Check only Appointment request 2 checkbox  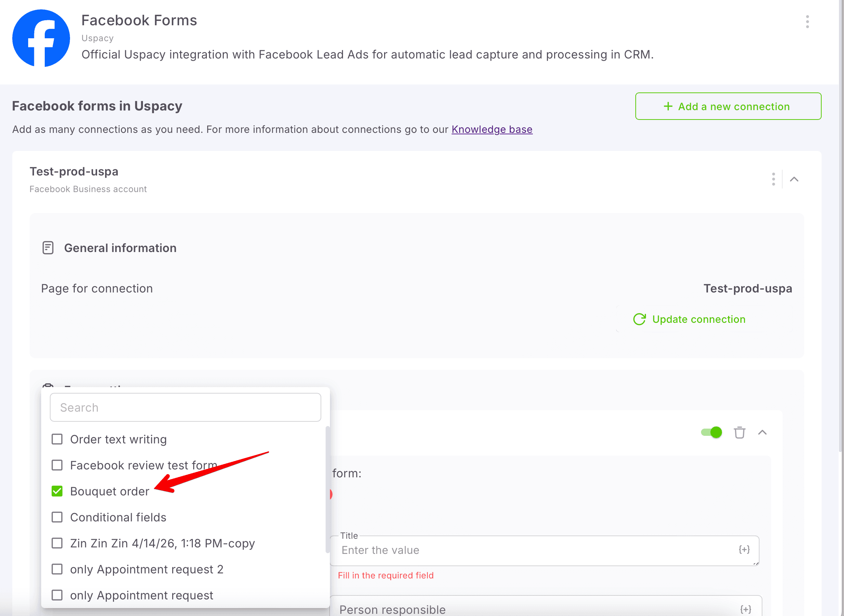point(57,569)
